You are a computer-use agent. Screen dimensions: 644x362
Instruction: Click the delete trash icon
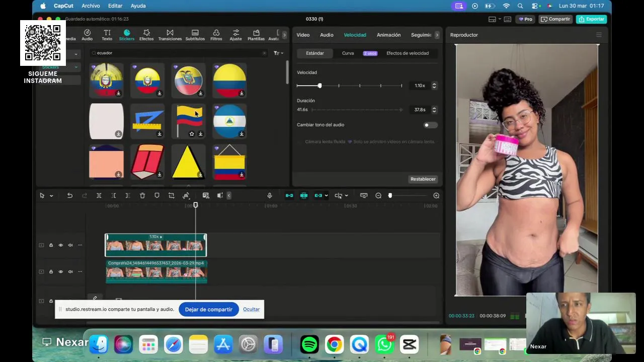(142, 196)
